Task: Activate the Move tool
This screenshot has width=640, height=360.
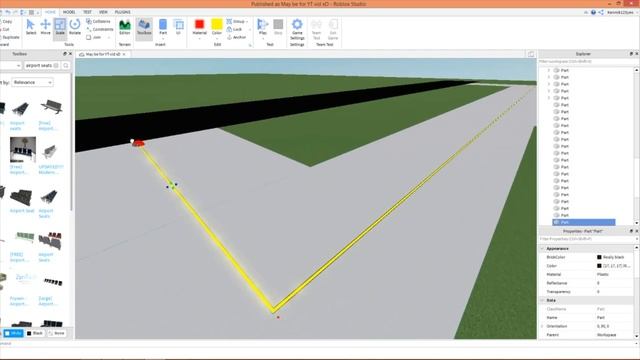Action: (45, 27)
